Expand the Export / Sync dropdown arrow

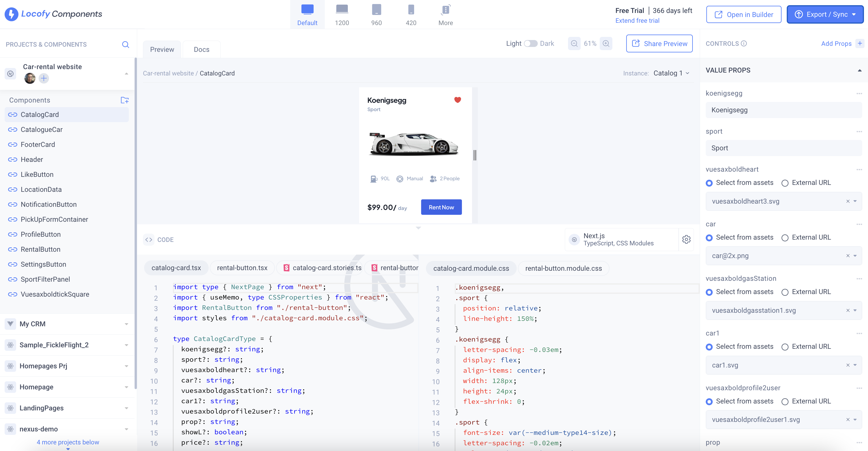pyautogui.click(x=854, y=14)
